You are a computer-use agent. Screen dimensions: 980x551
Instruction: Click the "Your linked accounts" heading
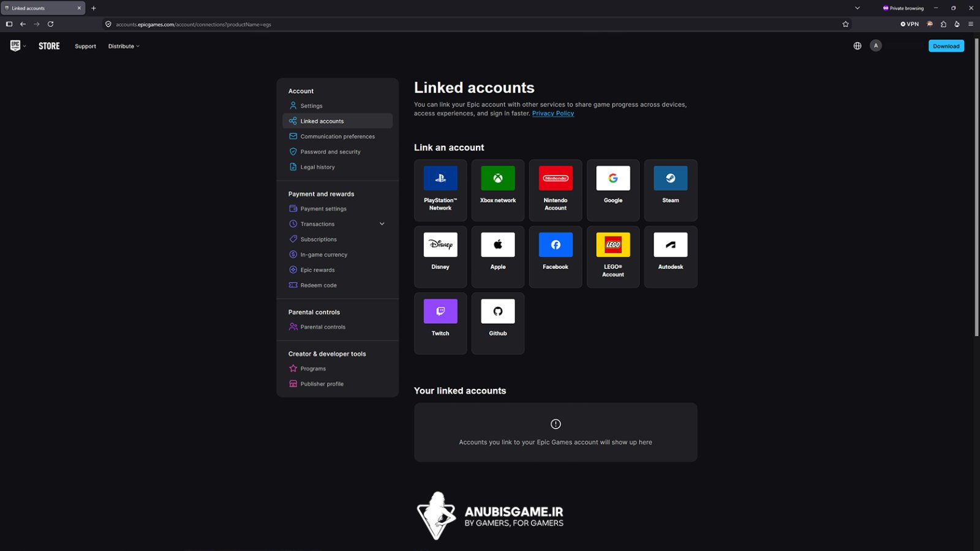pos(460,391)
